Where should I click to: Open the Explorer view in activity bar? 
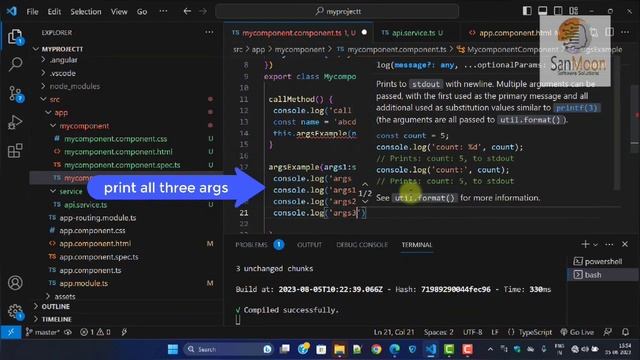pyautogui.click(x=15, y=37)
